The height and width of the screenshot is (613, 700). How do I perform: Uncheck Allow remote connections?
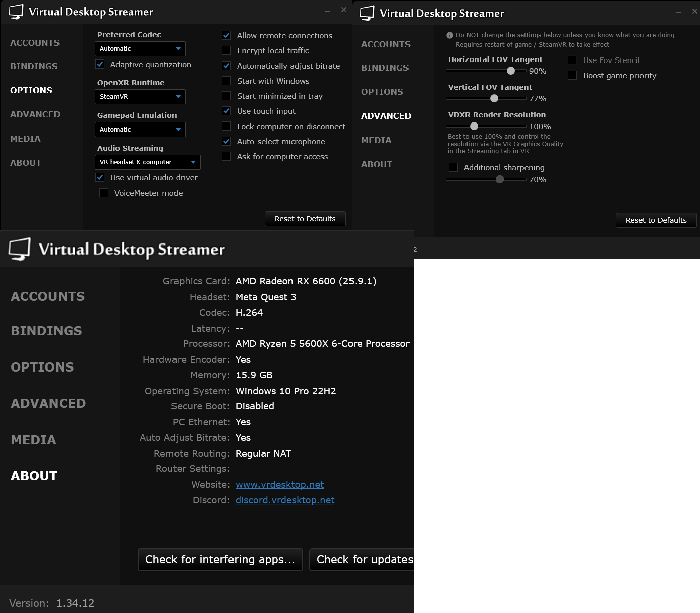pyautogui.click(x=226, y=36)
